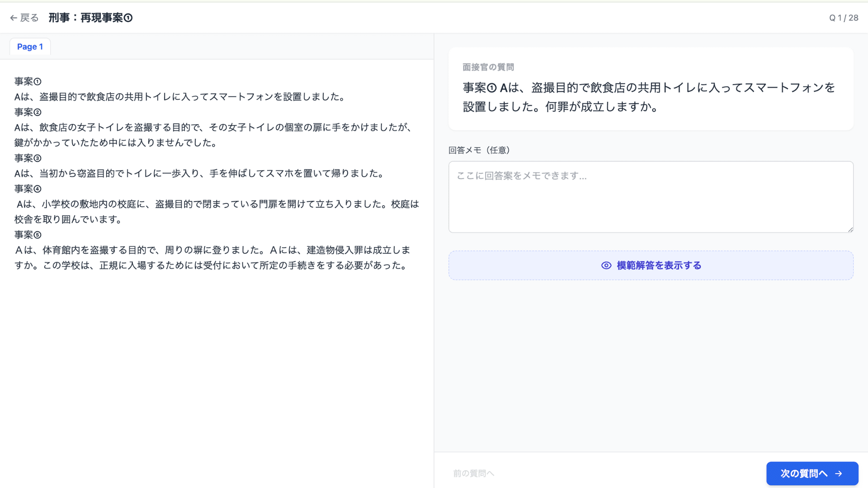Click the eye icon on 模範解答を表示する
868x488 pixels.
605,265
